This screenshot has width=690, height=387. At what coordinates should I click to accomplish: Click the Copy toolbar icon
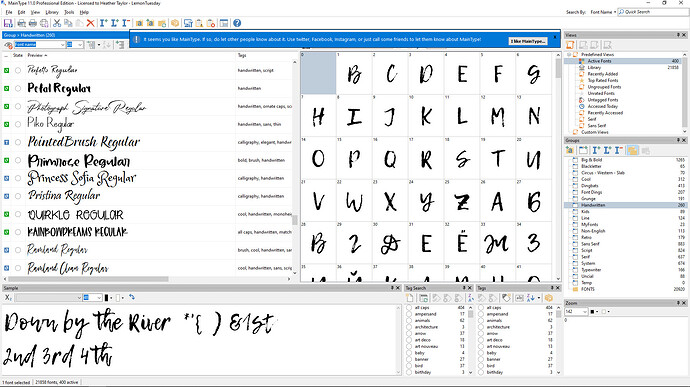coord(68,23)
